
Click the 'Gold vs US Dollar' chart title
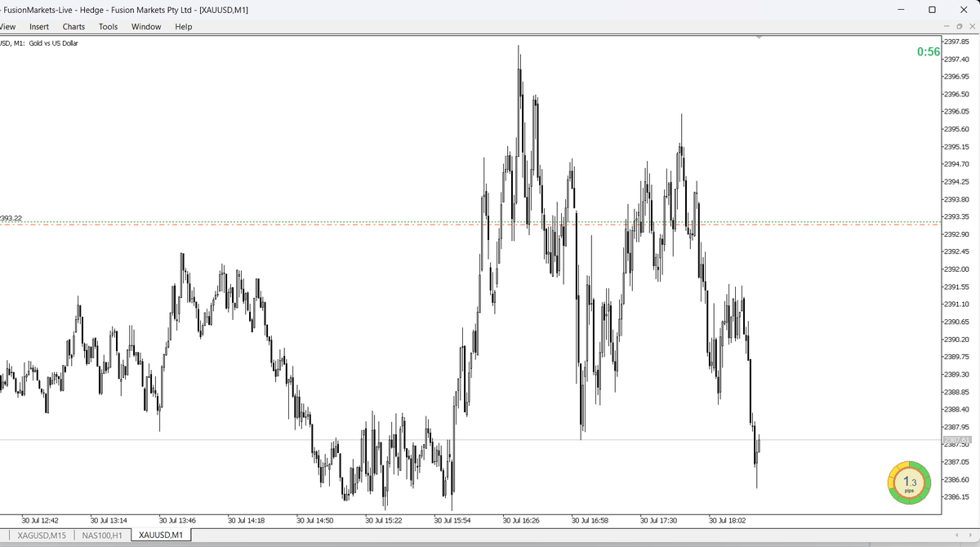[x=54, y=43]
